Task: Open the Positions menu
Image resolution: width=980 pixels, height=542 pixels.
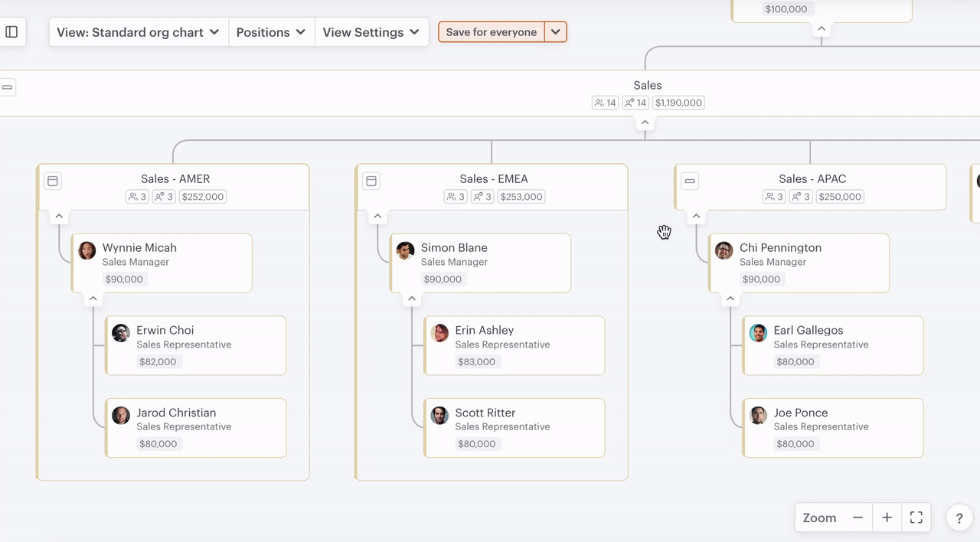Action: (271, 32)
